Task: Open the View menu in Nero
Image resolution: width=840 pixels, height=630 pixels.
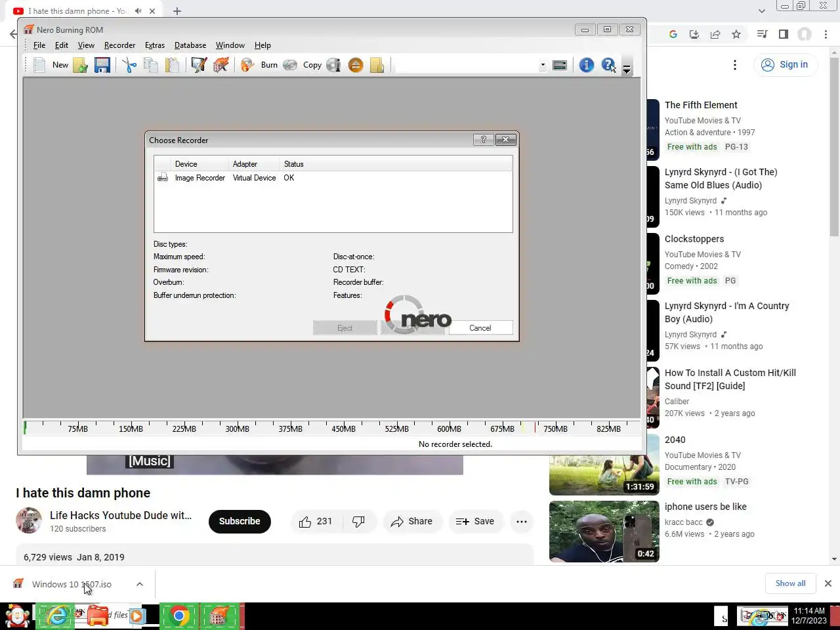Action: tap(86, 45)
